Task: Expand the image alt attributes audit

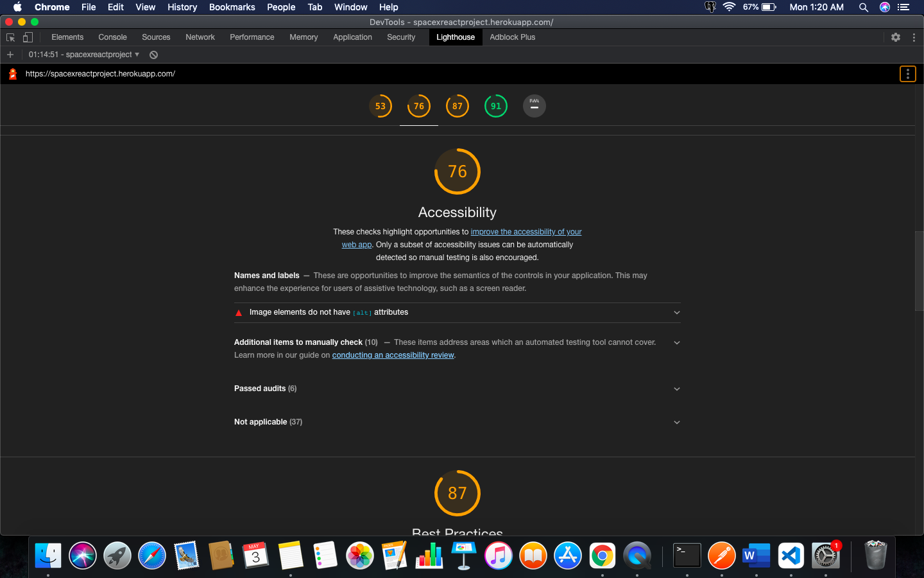Action: pyautogui.click(x=457, y=313)
